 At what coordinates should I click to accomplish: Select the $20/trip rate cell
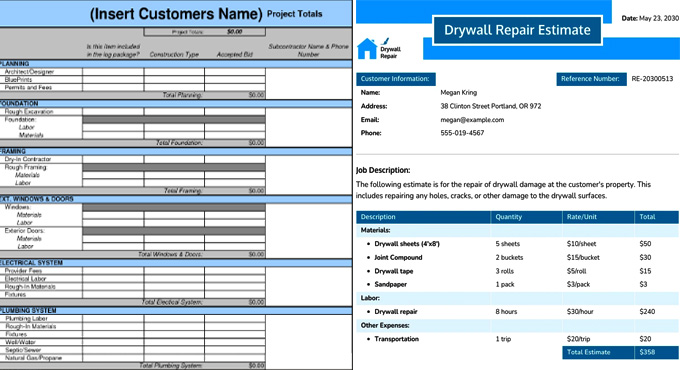tap(578, 339)
